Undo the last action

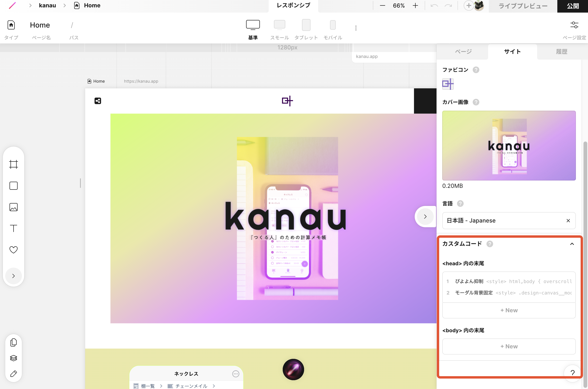434,5
